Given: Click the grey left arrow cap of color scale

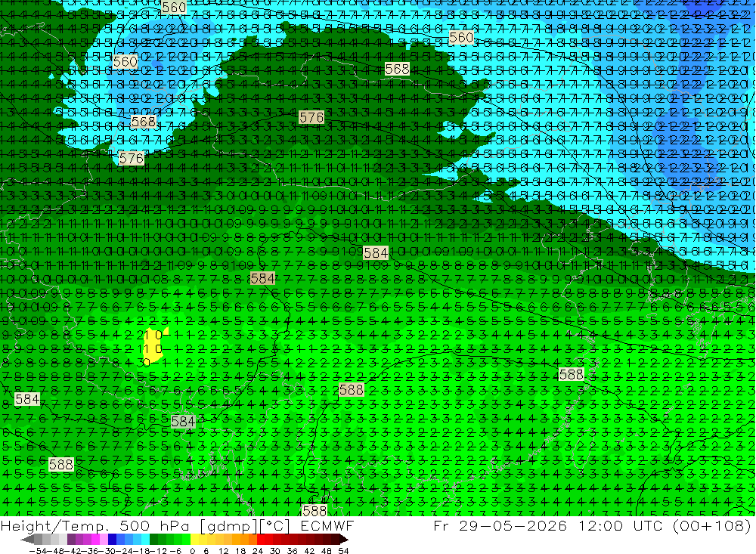Looking at the screenshot, I should [x=28, y=540].
